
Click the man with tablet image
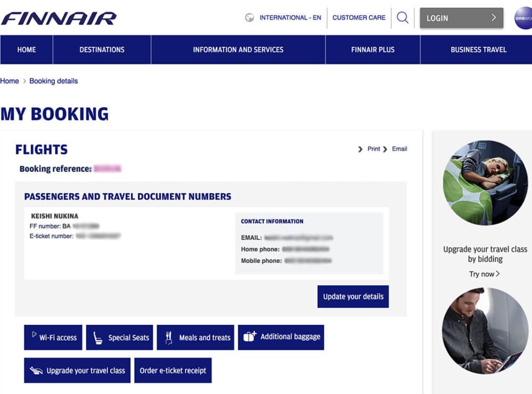click(x=485, y=331)
